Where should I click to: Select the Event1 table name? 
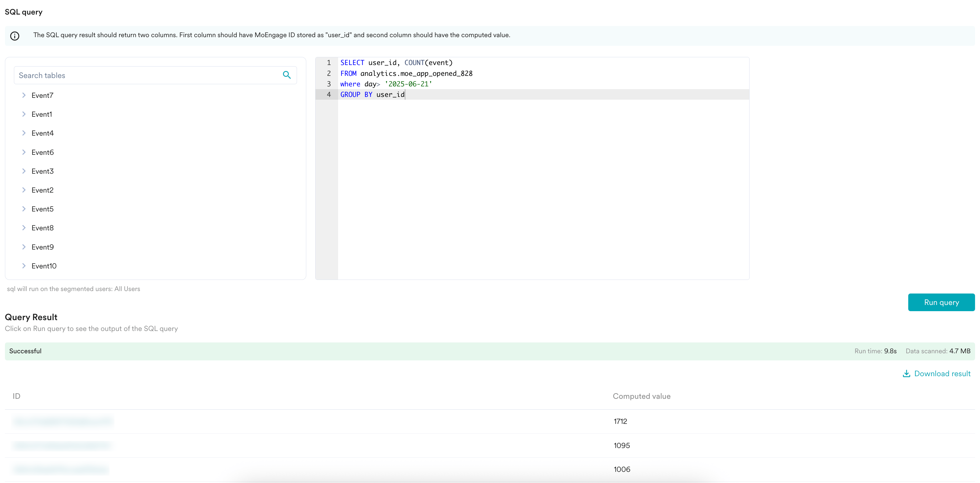click(42, 114)
